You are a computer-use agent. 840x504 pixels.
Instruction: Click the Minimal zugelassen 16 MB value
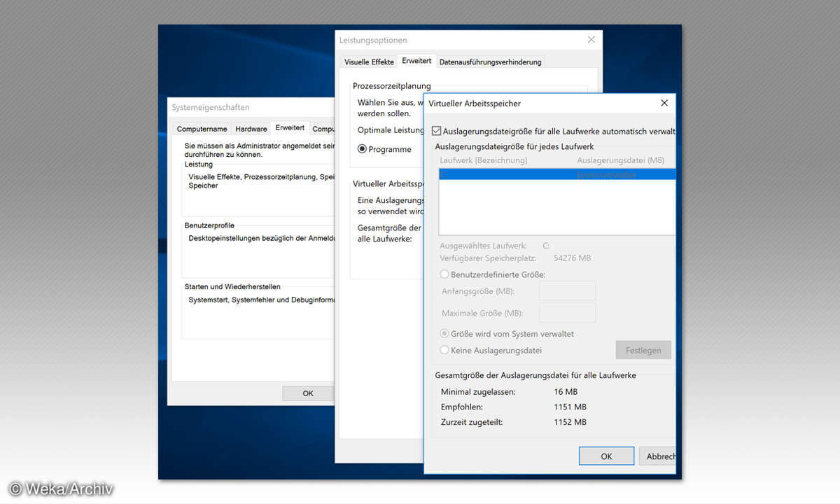(x=566, y=391)
